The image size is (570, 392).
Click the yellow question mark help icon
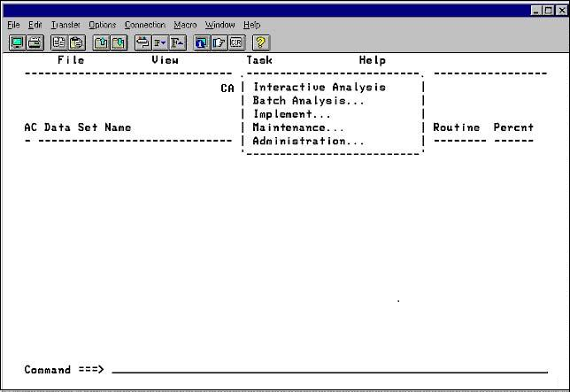pyautogui.click(x=261, y=42)
